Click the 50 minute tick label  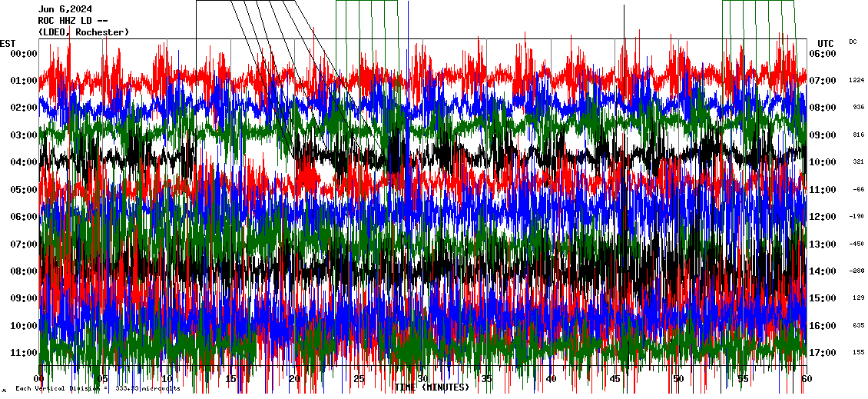pyautogui.click(x=678, y=379)
